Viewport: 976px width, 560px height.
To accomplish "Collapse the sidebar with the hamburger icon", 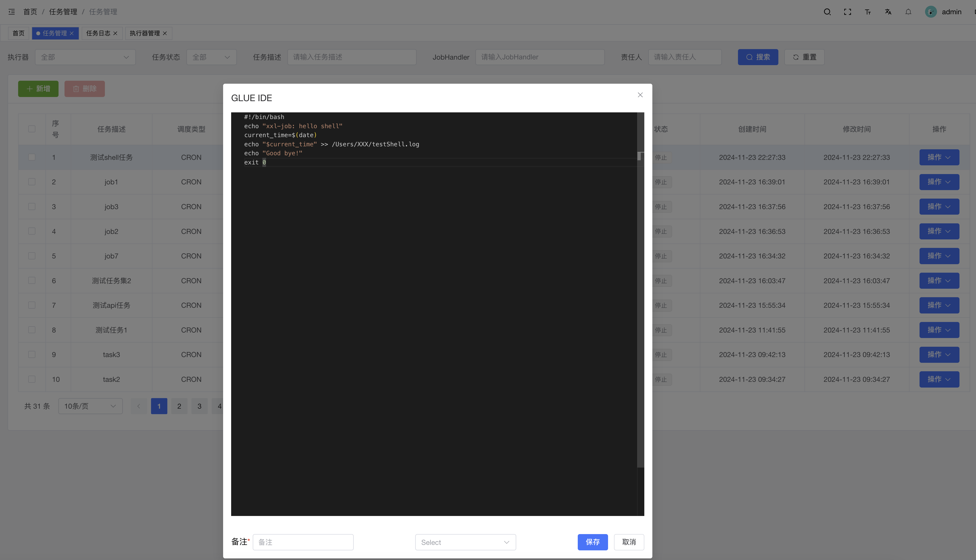I will pyautogui.click(x=11, y=11).
